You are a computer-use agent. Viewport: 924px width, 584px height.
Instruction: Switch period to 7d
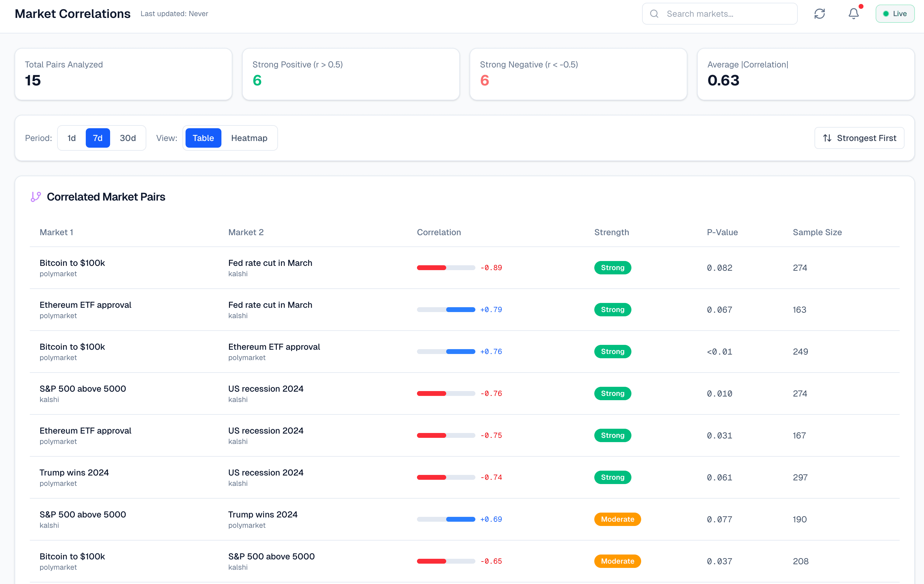(x=98, y=138)
